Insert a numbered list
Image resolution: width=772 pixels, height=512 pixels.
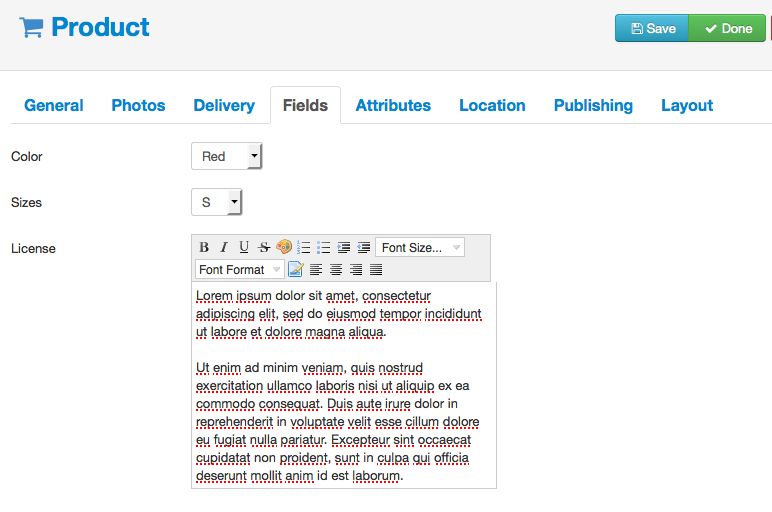pos(304,247)
